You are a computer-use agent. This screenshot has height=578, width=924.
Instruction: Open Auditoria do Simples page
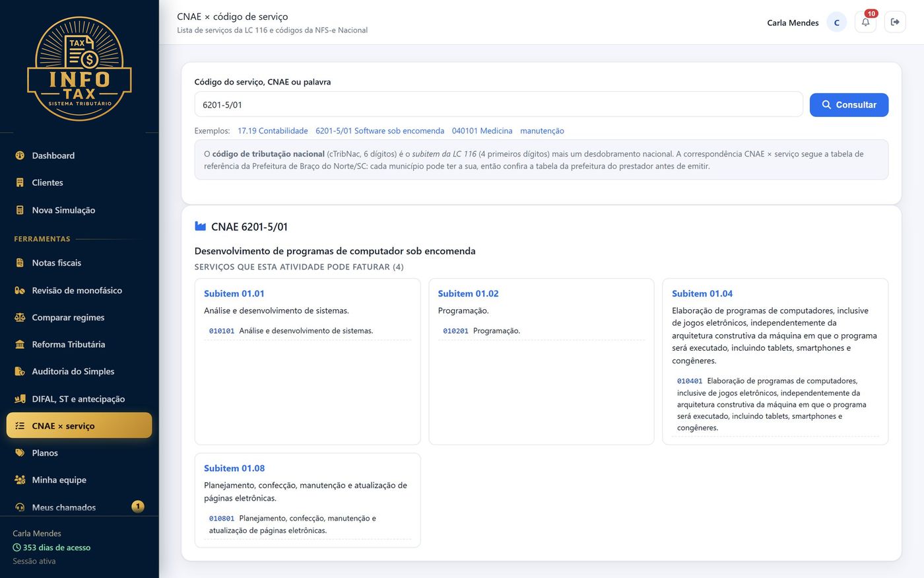[79, 372]
